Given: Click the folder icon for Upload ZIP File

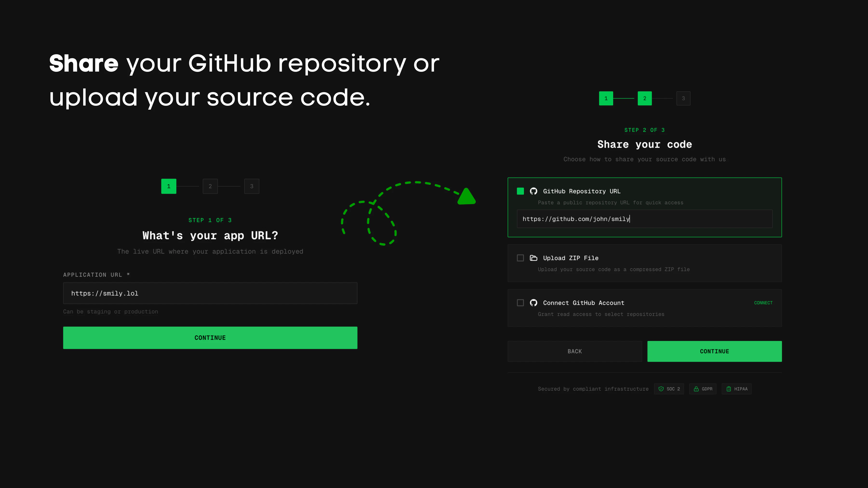Looking at the screenshot, I should pyautogui.click(x=533, y=258).
